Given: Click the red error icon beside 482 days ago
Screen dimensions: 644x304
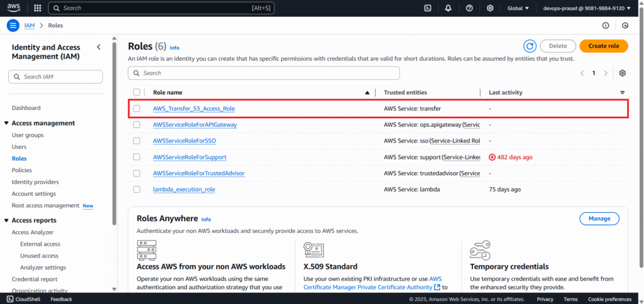Looking at the screenshot, I should point(492,157).
